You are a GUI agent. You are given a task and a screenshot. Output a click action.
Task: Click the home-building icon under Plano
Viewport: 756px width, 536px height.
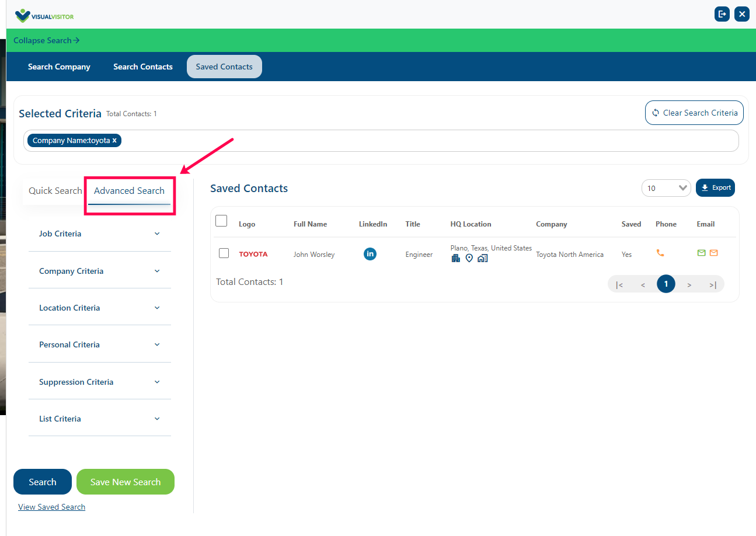[x=482, y=258]
